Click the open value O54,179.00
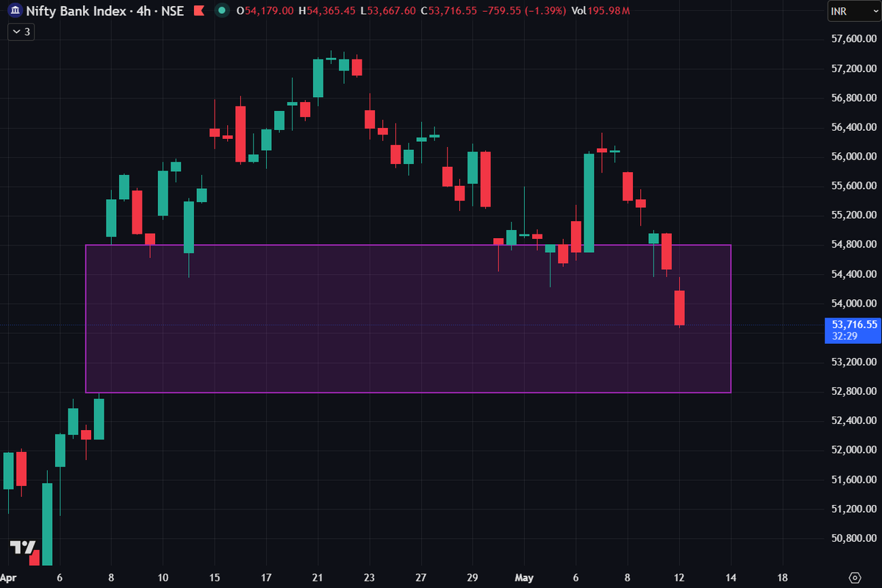Viewport: 882px width, 588px height. pyautogui.click(x=265, y=11)
